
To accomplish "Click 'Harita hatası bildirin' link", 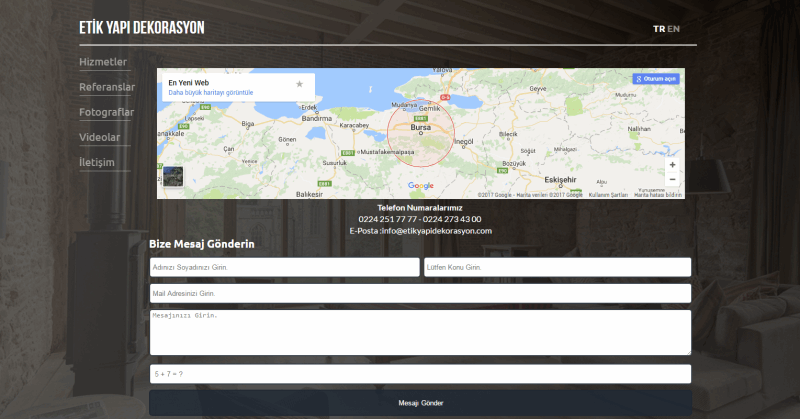I will click(658, 195).
